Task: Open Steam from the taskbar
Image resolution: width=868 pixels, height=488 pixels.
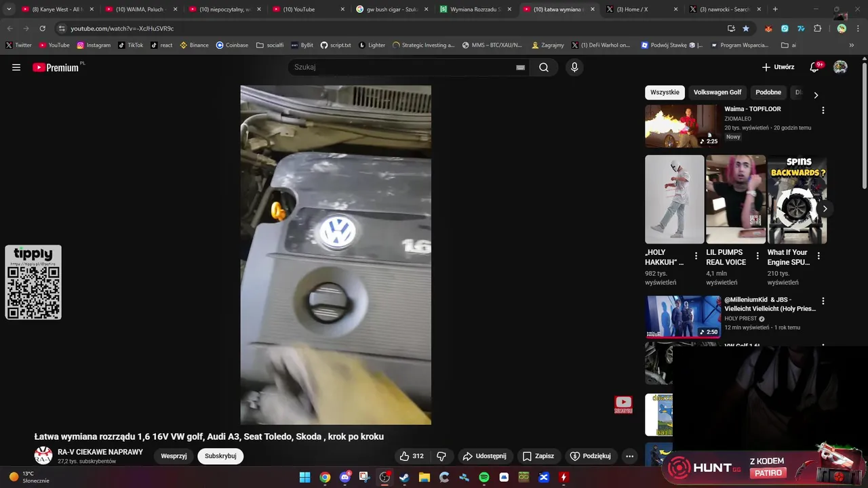Action: [x=404, y=477]
